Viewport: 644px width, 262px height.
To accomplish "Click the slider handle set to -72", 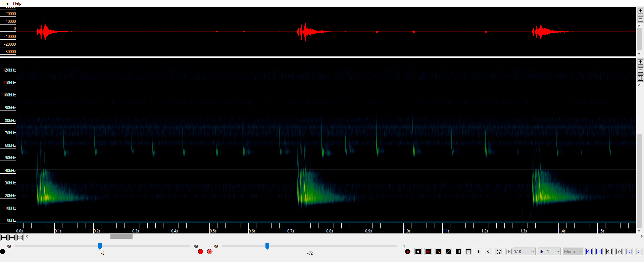I will pos(267,247).
